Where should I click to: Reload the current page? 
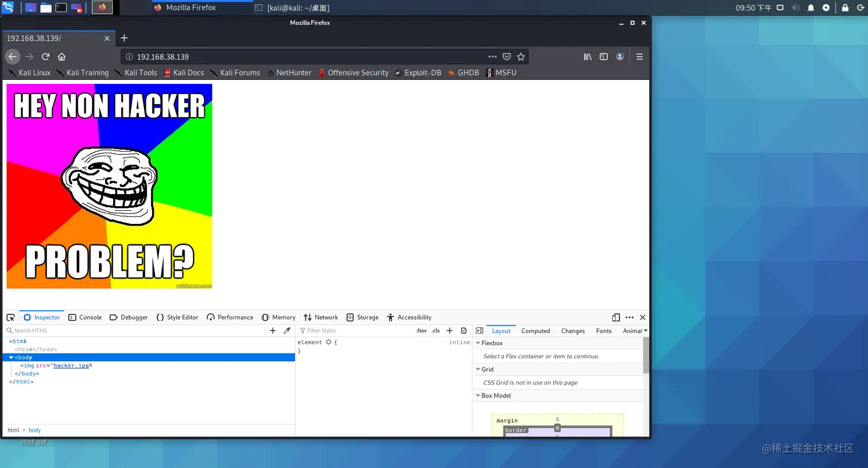[x=45, y=57]
